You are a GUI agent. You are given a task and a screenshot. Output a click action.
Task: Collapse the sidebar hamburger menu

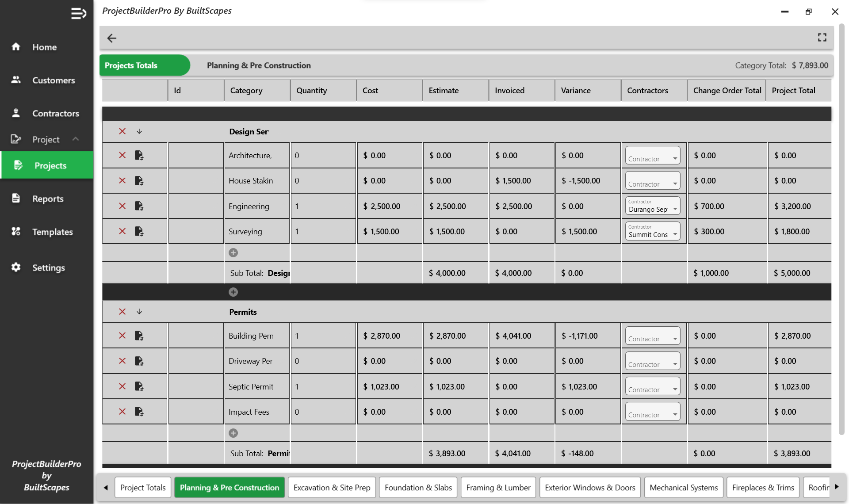pos(78,13)
